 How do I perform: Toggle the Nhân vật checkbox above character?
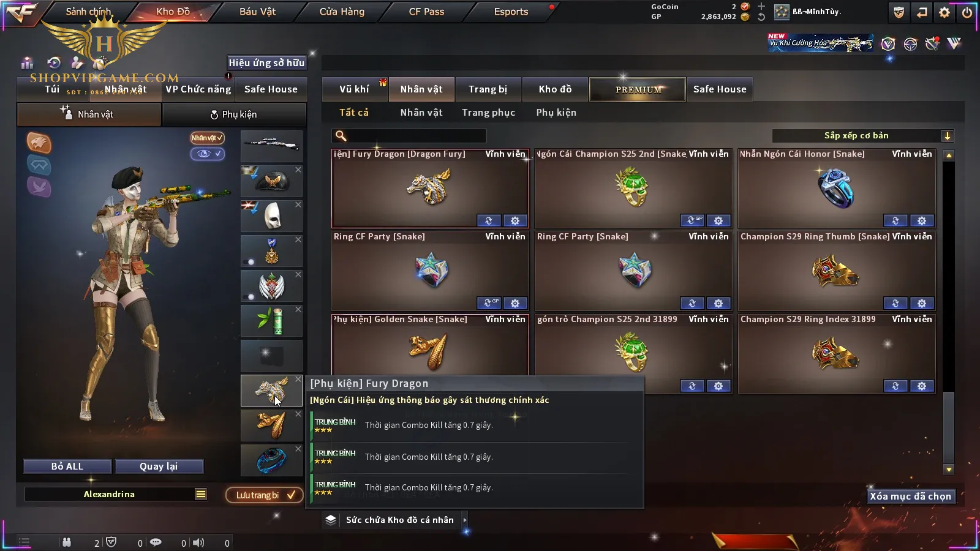[207, 138]
